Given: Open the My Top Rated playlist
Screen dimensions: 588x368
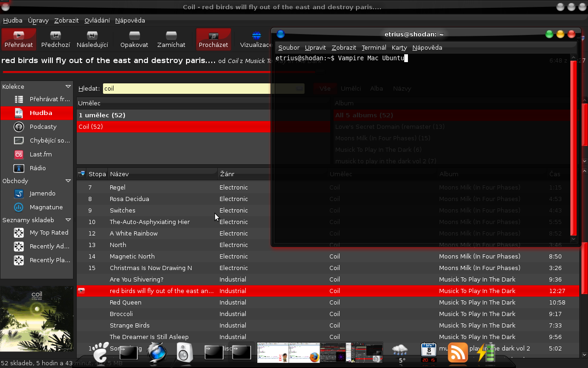Looking at the screenshot, I should pyautogui.click(x=37, y=232).
